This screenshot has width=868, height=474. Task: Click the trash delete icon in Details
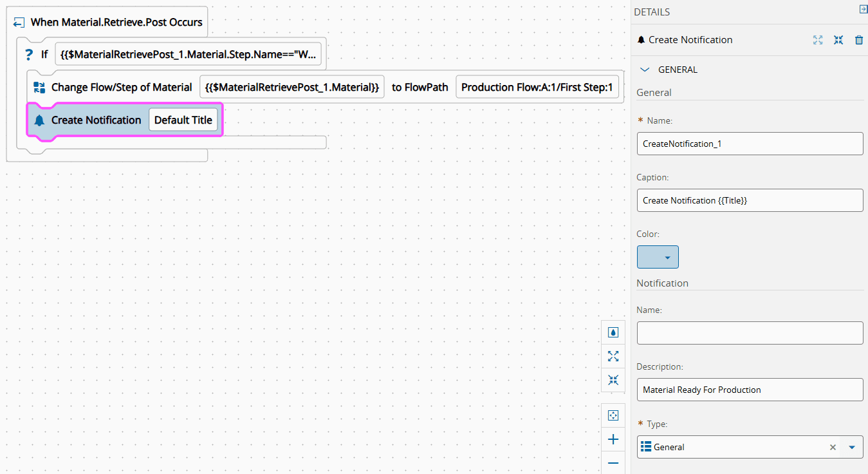click(x=858, y=40)
